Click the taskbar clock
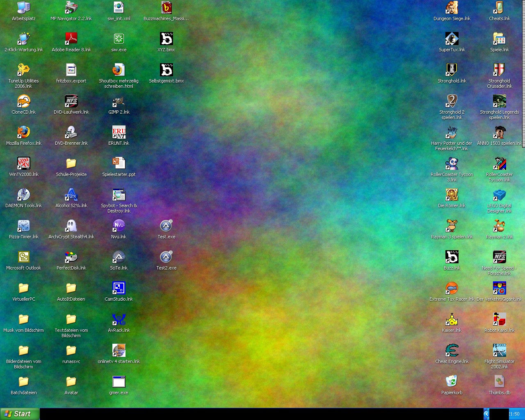525x420 pixels. (x=514, y=414)
